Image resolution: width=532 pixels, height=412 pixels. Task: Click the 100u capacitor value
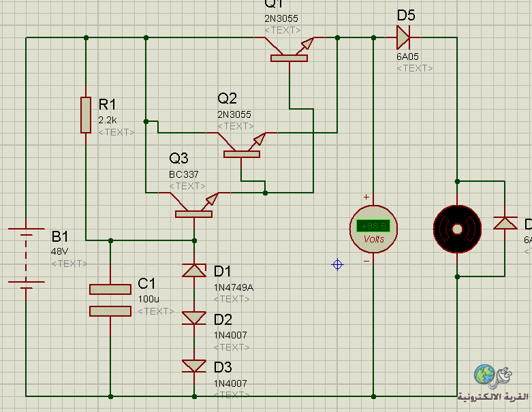click(148, 299)
